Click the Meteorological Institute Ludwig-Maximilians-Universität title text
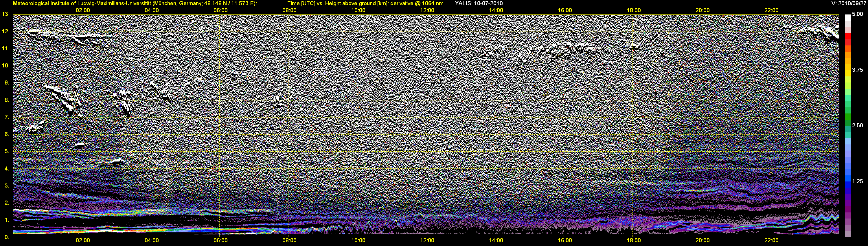868x246 pixels. pyautogui.click(x=135, y=3)
